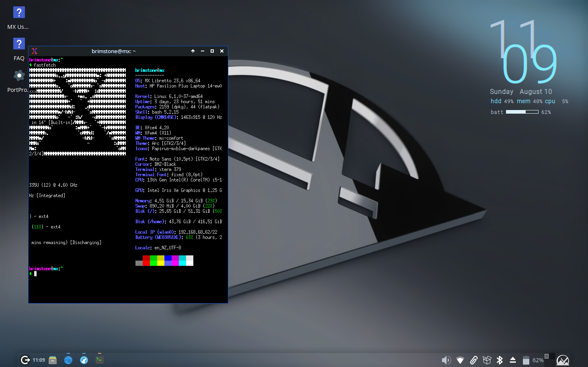588x367 pixels.
Task: Open the FAQ desktop shortcut
Action: [x=18, y=44]
